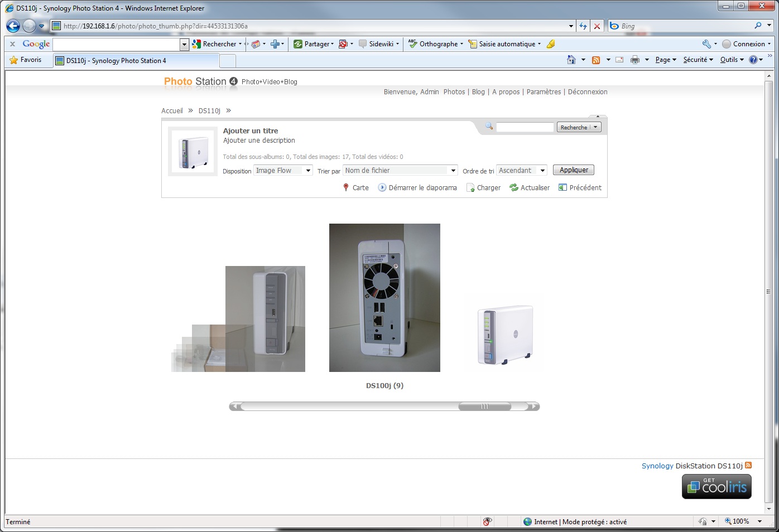Image resolution: width=779 pixels, height=532 pixels.
Task: Open the Favoris star button
Action: coord(26,60)
